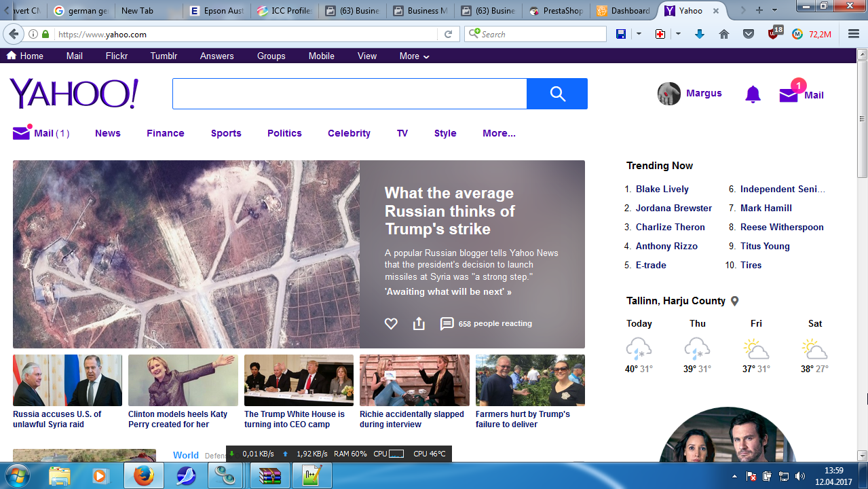Click the memory usage 72,2M extension

tap(812, 34)
